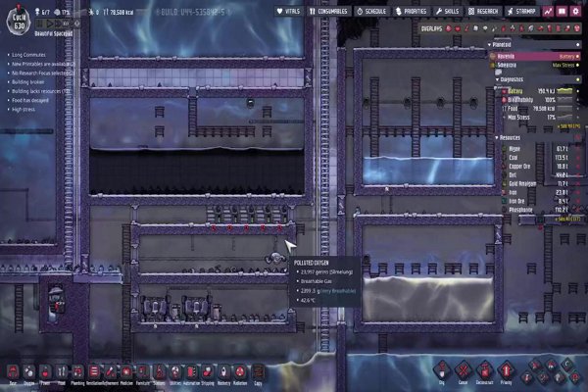
Task: Toggle the pin dot on the Food diagnostic row
Action: coord(578,109)
